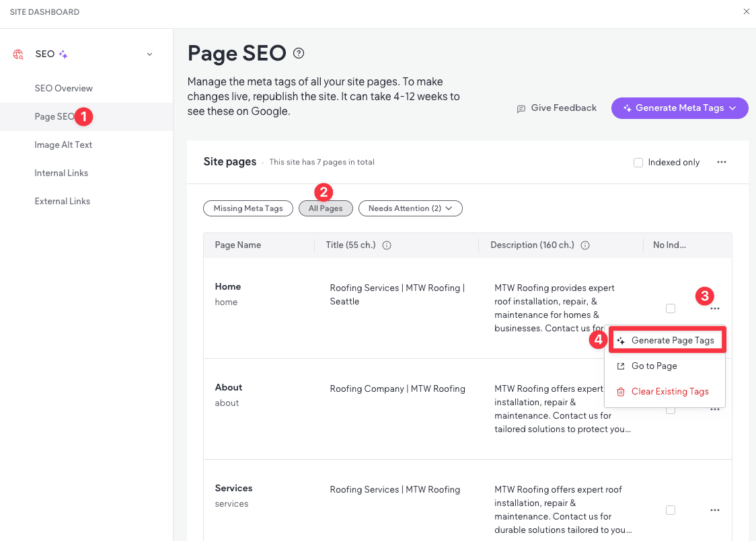Select the All Pages filter

pyautogui.click(x=326, y=208)
